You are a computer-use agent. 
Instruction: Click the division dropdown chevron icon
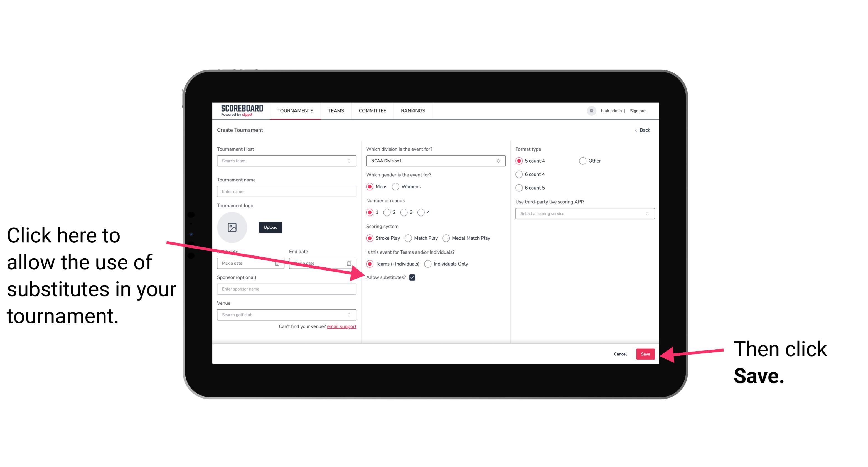tap(499, 161)
